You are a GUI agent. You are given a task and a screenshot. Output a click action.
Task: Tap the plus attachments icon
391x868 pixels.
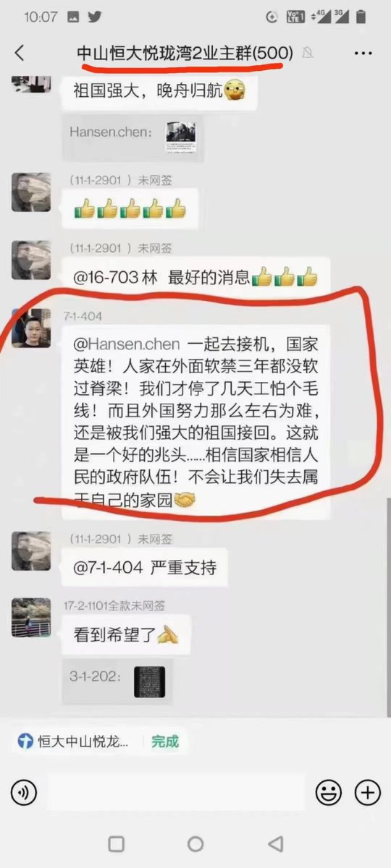point(368,793)
